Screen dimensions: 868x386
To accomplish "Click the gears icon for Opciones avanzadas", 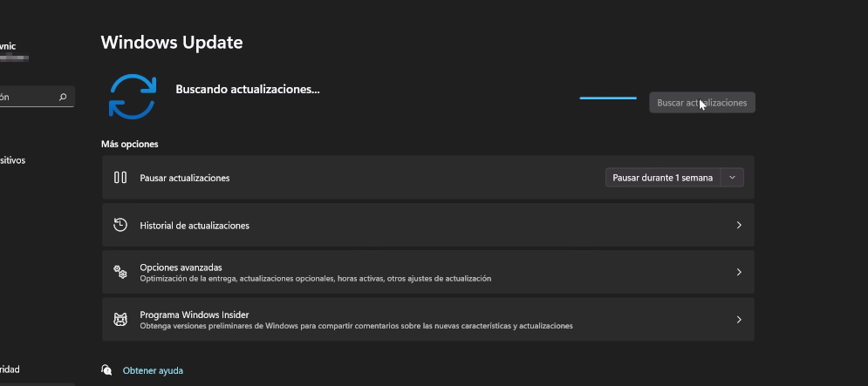I will click(x=120, y=272).
